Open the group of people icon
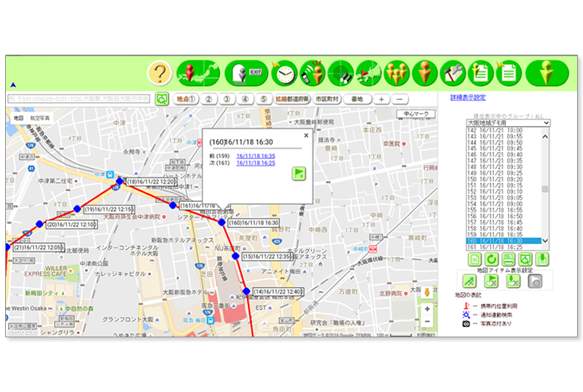Screen dimensions: 583x392 click(x=396, y=74)
